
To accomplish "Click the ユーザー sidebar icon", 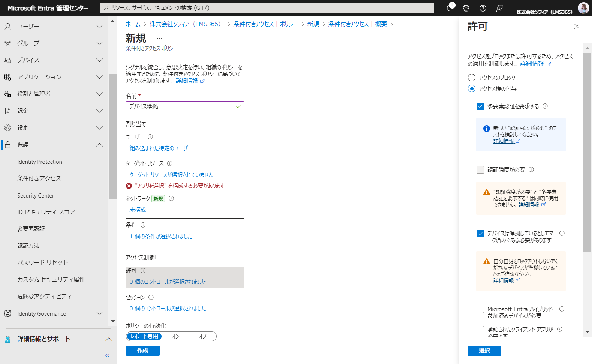I will pyautogui.click(x=7, y=27).
